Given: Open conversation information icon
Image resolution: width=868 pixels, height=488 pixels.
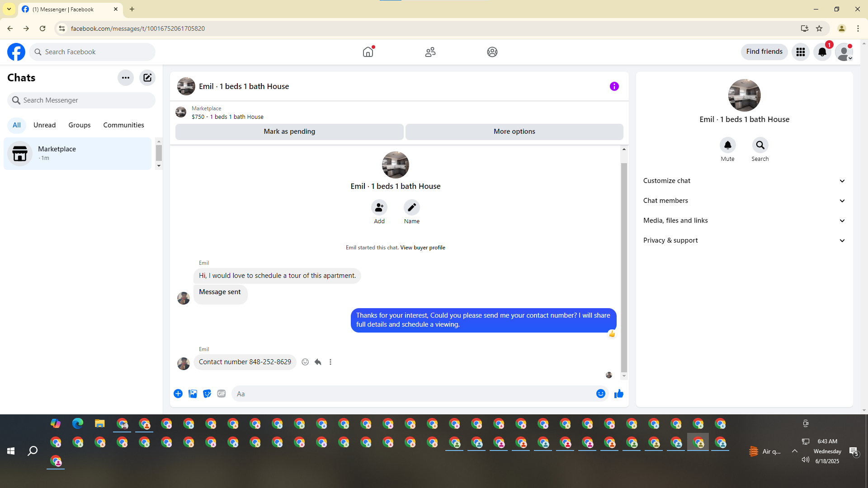Looking at the screenshot, I should point(614,86).
